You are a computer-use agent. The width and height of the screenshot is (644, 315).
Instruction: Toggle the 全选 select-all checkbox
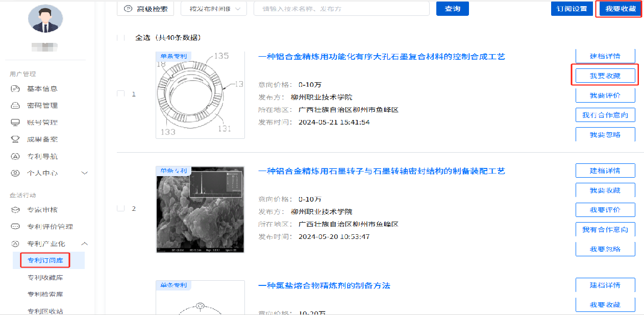click(x=121, y=38)
